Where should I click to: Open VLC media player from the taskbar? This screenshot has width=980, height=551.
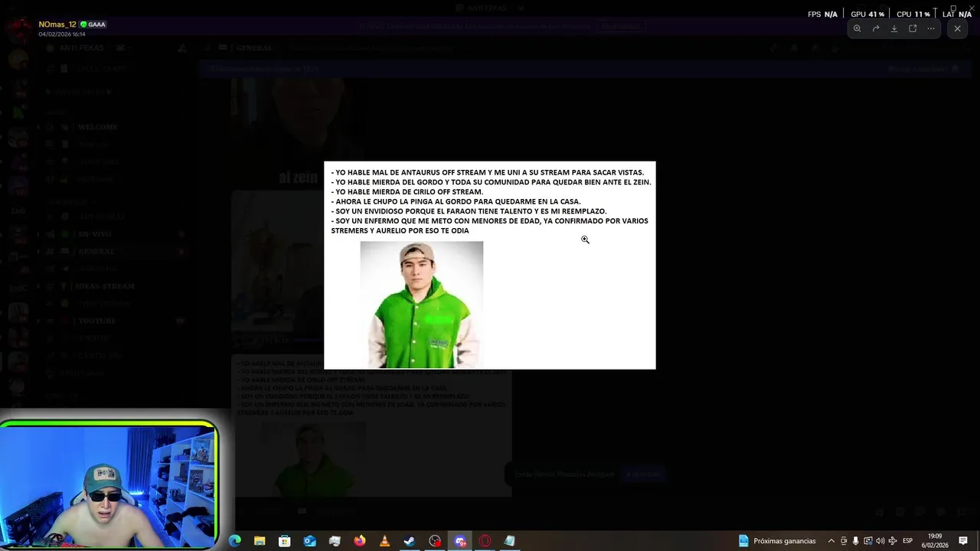tap(384, 541)
